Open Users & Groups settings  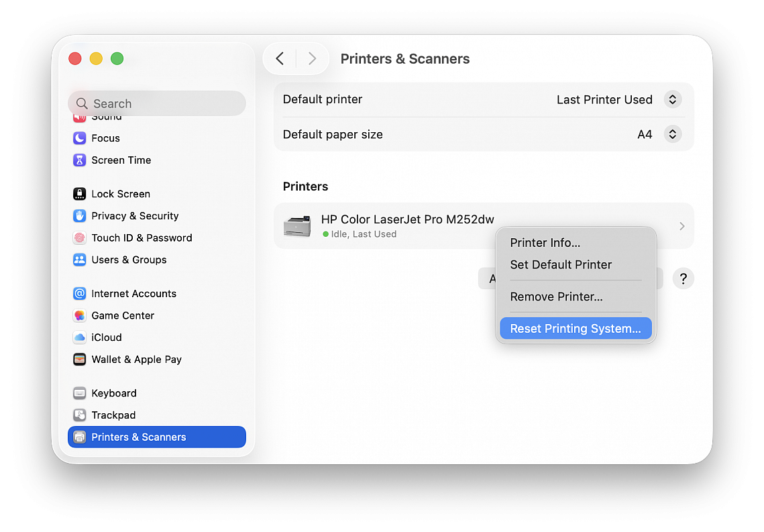pos(129,260)
